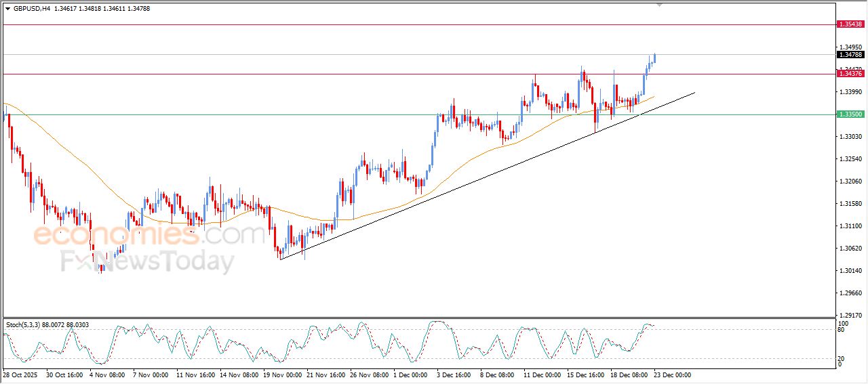Screen dimensions: 868x384
Task: Click the 3 Dec 16:00 time label
Action: point(454,375)
